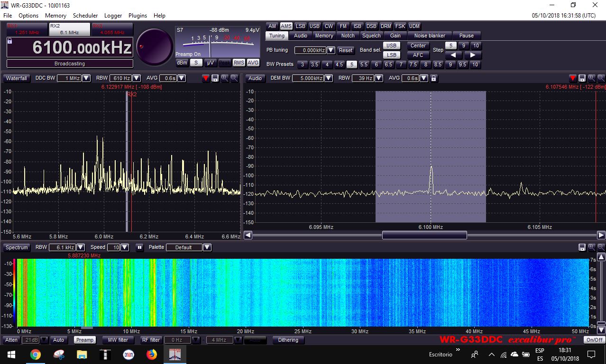The width and height of the screenshot is (606, 364).
Task: Zoom out the demodulator spectrum view
Action: click(600, 78)
